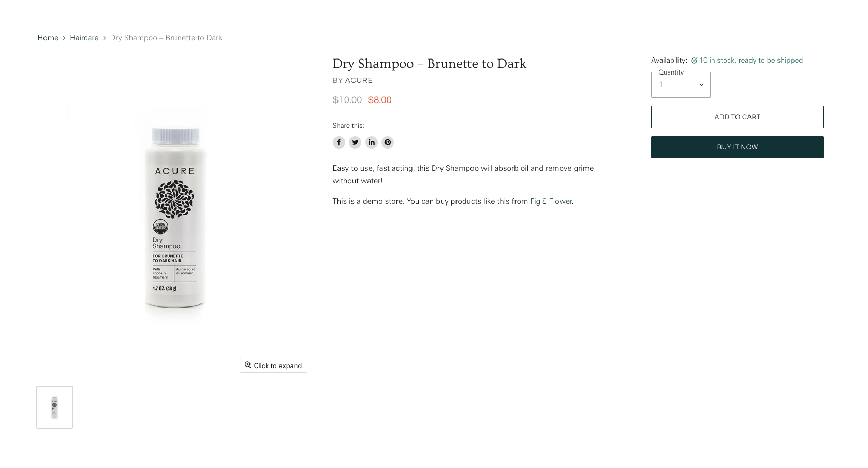
Task: Expand the quantity combo box to change amount
Action: [x=681, y=84]
